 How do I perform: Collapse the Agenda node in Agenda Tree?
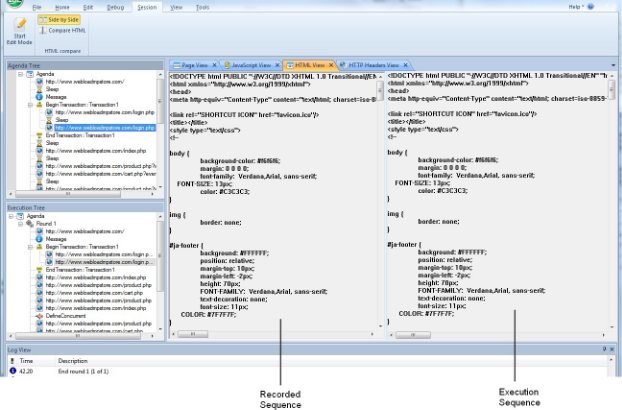[23, 74]
